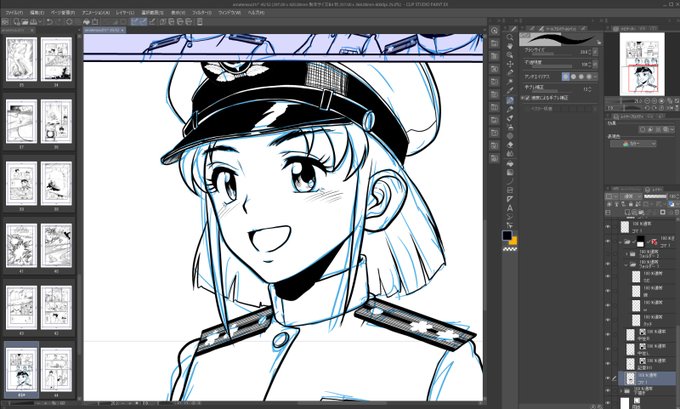Select the Gradient tool

click(510, 172)
